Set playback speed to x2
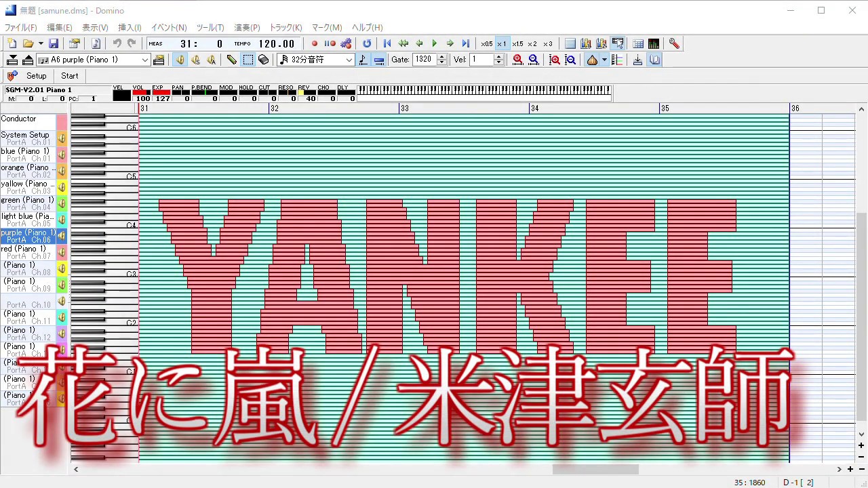 click(532, 43)
